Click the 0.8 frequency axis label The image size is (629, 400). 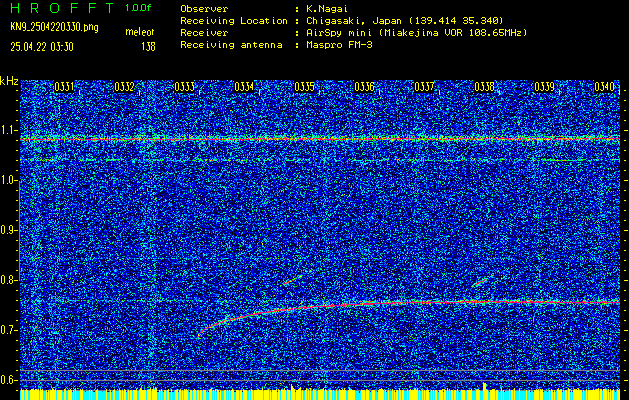(8, 280)
